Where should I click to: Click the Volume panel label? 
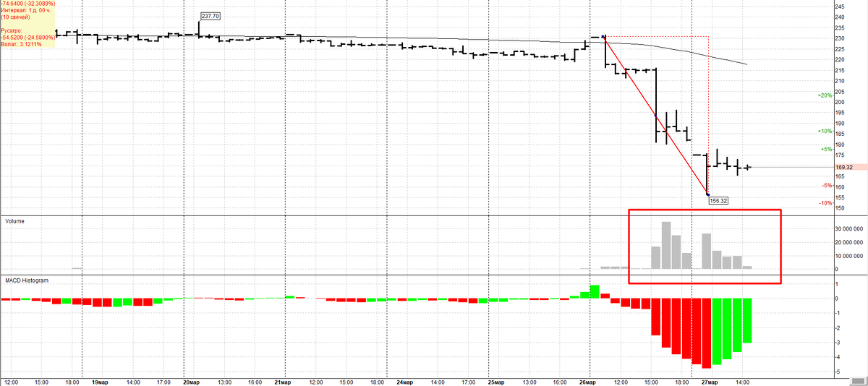[x=14, y=220]
